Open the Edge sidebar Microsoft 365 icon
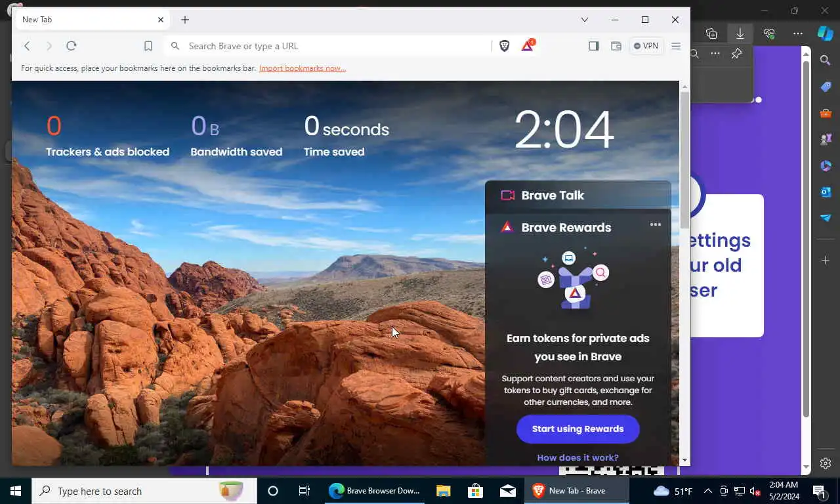The width and height of the screenshot is (840, 504). click(826, 165)
